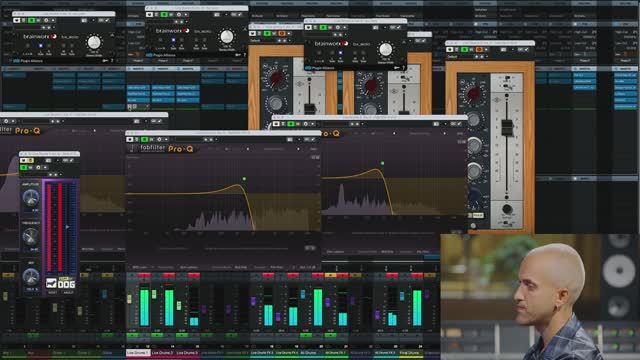Click the fabfilter Pro-Q logo in center window
Viewport: 640px width, 360px height.
[x=167, y=149]
